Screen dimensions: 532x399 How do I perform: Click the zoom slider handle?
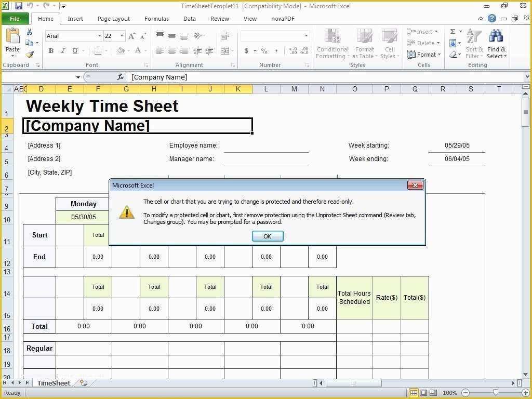tap(496, 393)
